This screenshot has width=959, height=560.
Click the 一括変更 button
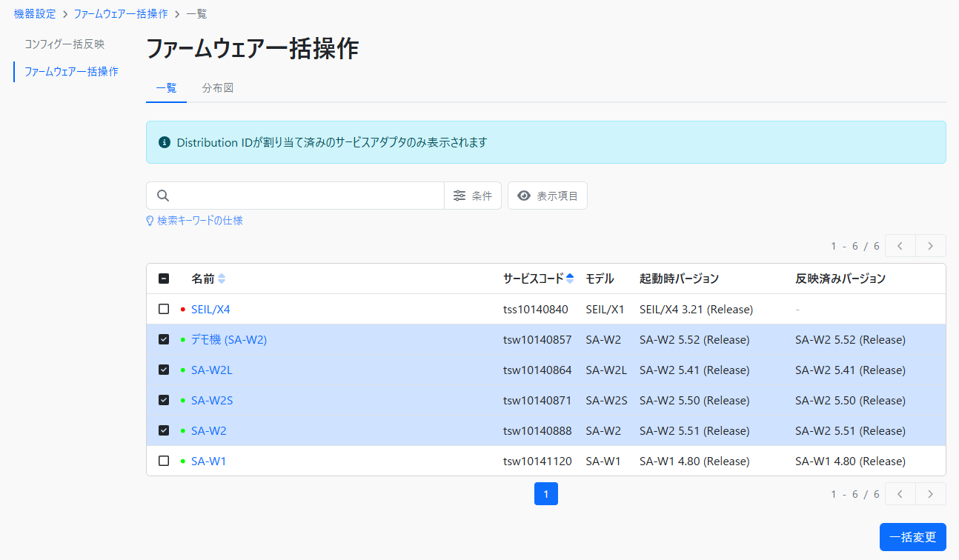(912, 537)
